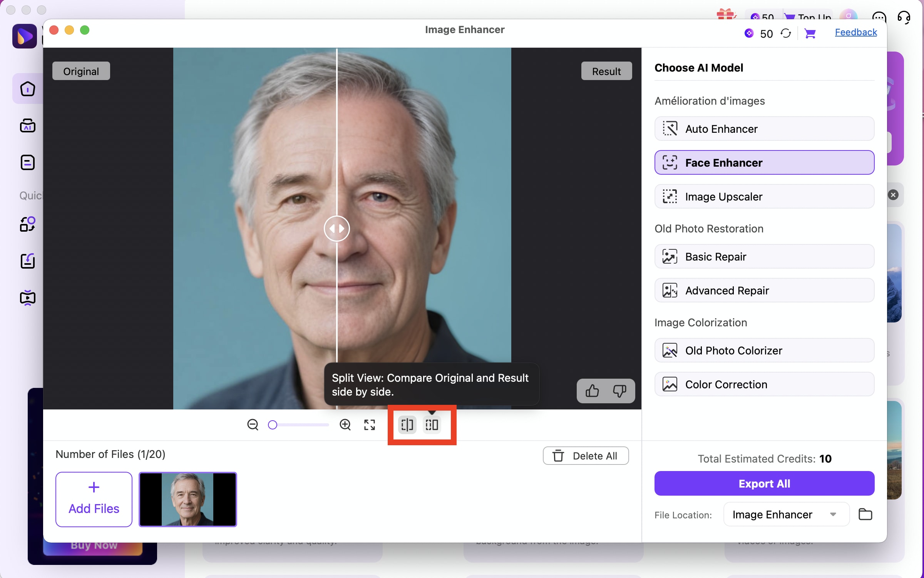Viewport: 924px width, 578px height.
Task: Select the Image Upscaler model
Action: click(x=764, y=197)
